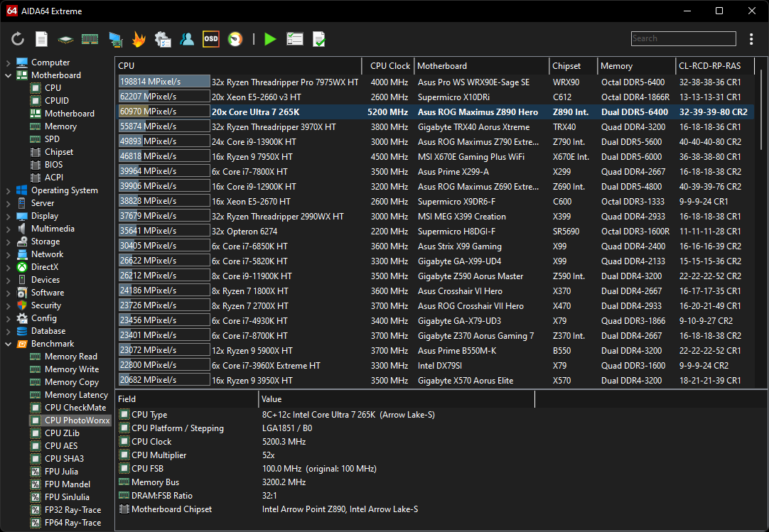Open the CPU ZLib benchmark
The height and width of the screenshot is (532, 769).
[62, 433]
